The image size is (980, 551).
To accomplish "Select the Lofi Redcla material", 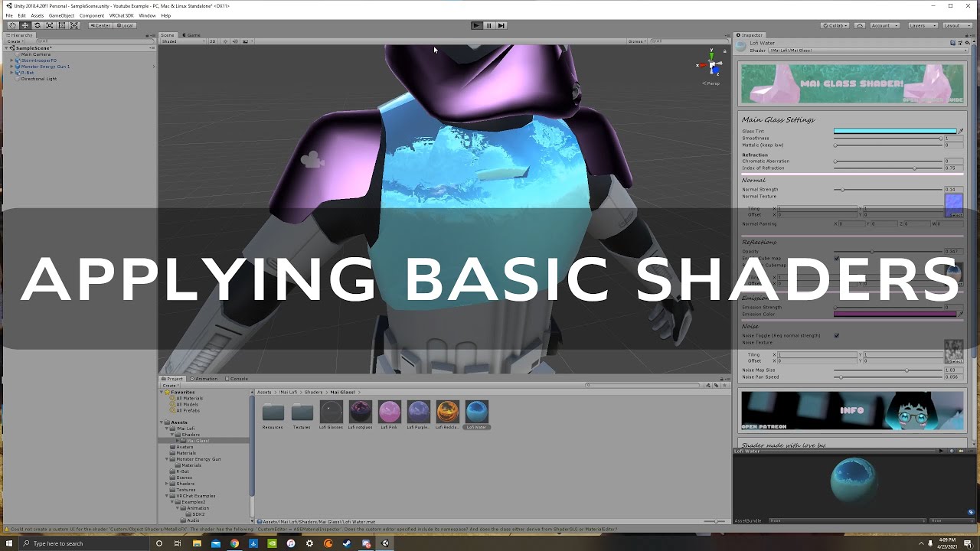I will tap(447, 415).
